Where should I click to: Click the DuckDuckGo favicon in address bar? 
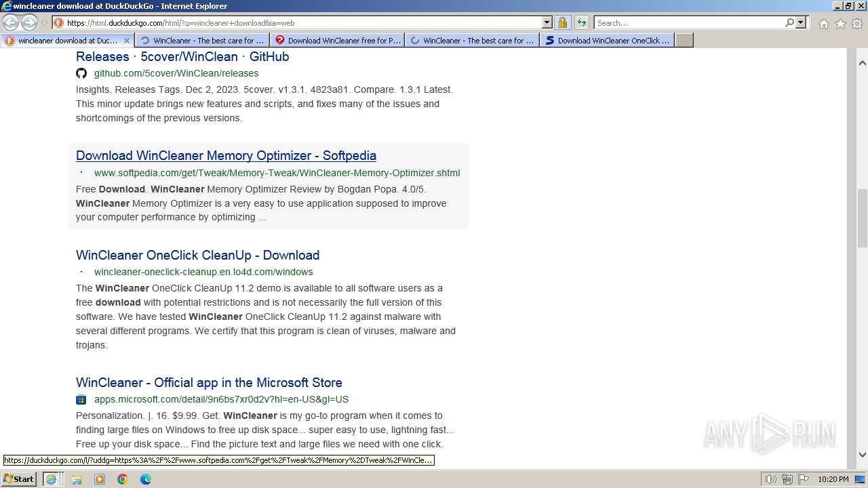pos(58,23)
